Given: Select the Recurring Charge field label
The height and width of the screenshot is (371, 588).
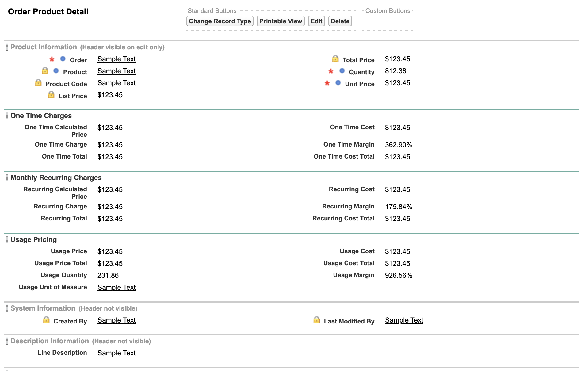Looking at the screenshot, I should point(60,206).
